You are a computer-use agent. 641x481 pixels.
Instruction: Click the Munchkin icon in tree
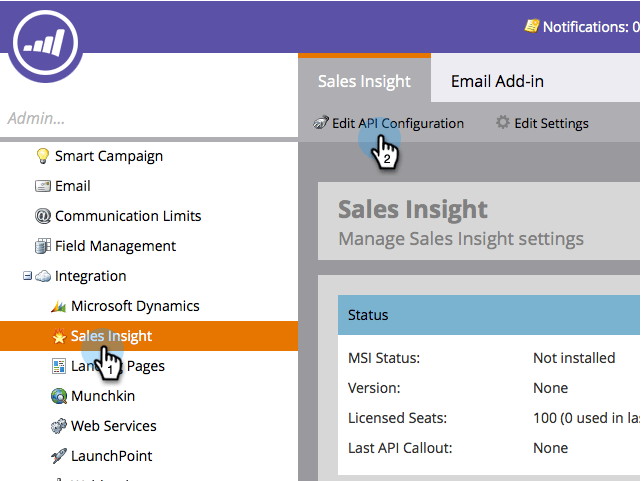tap(59, 396)
